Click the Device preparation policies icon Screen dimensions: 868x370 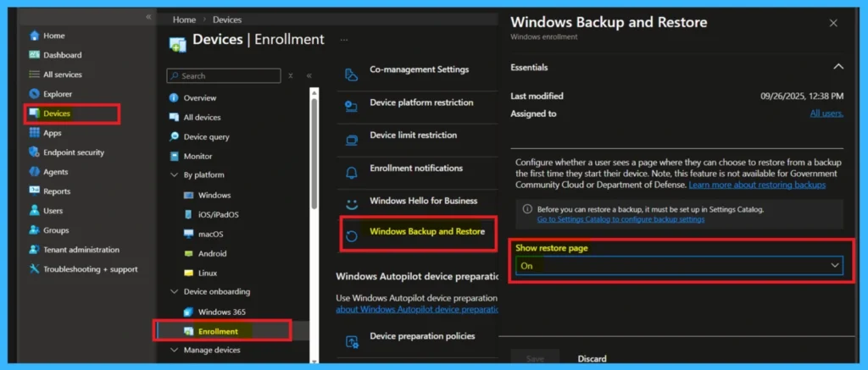click(352, 342)
